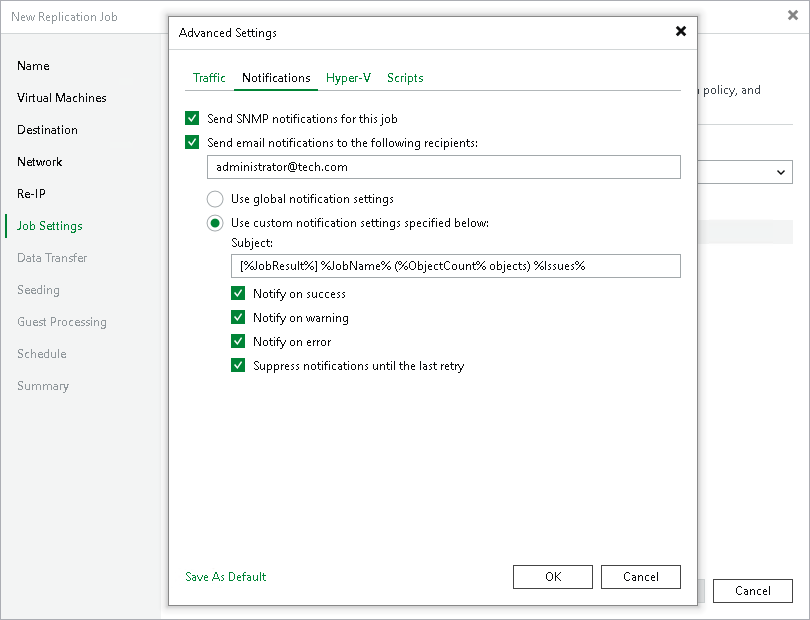Click the Save As Default link
This screenshot has height=620, width=810.
tap(226, 577)
